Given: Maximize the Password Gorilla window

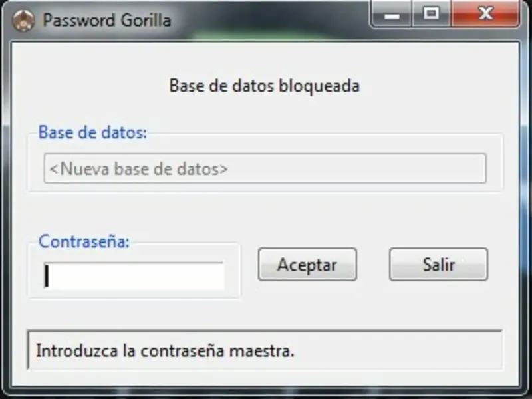Looking at the screenshot, I should tap(431, 14).
